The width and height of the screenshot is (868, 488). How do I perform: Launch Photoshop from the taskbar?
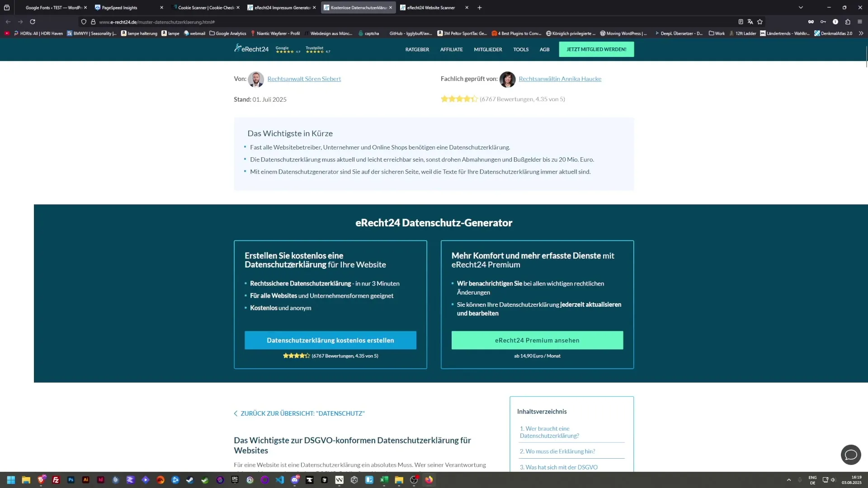[x=71, y=480]
